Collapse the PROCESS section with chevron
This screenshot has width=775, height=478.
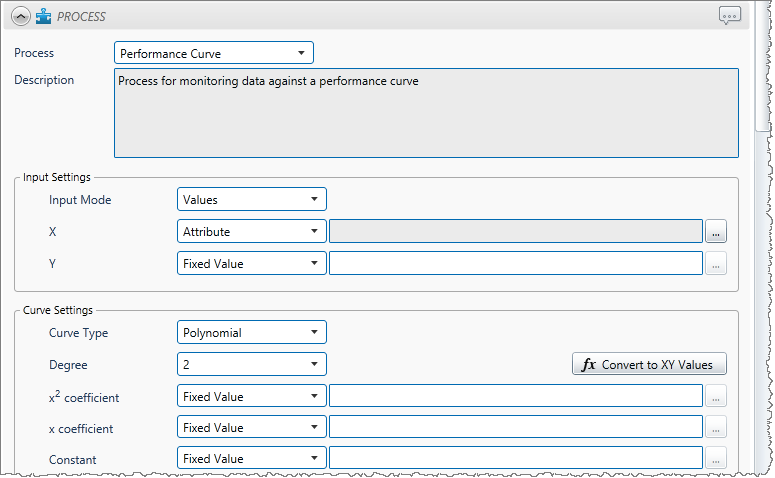click(21, 16)
